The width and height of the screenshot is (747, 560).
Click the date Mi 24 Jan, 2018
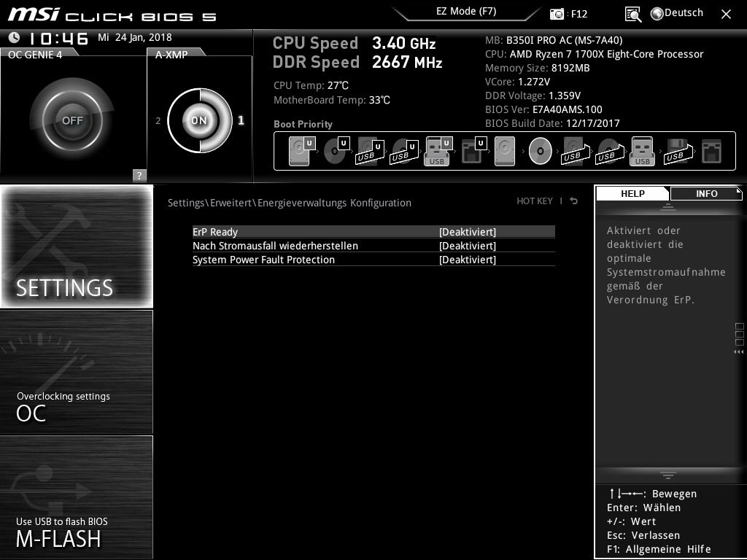click(135, 37)
